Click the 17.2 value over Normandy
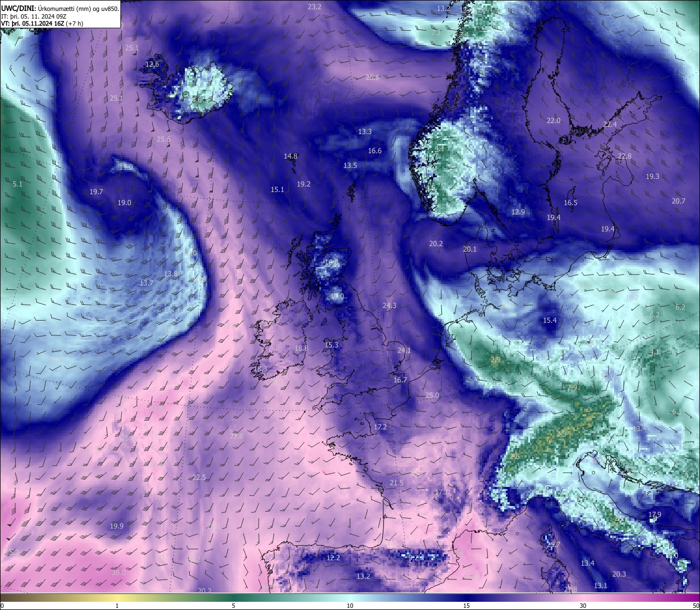 pos(380,427)
